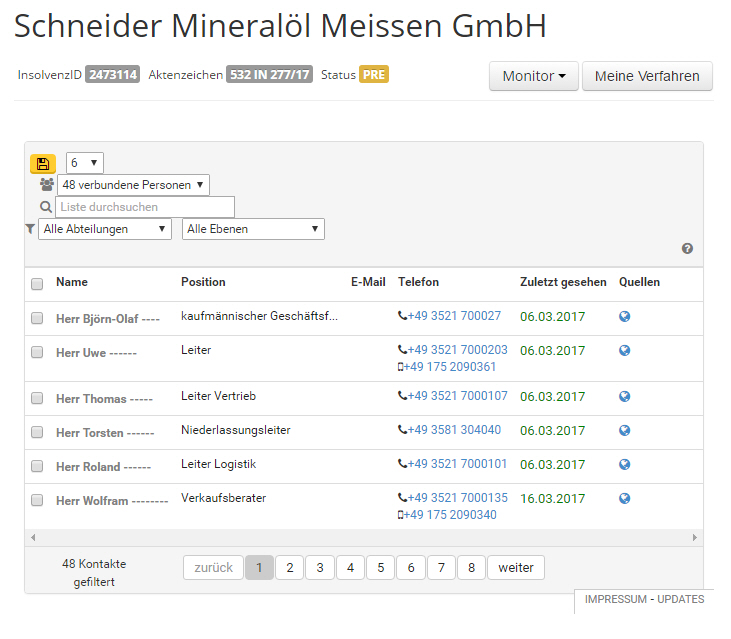The width and height of the screenshot is (731, 639).
Task: Click the UPDATES footer link
Action: [x=681, y=599]
